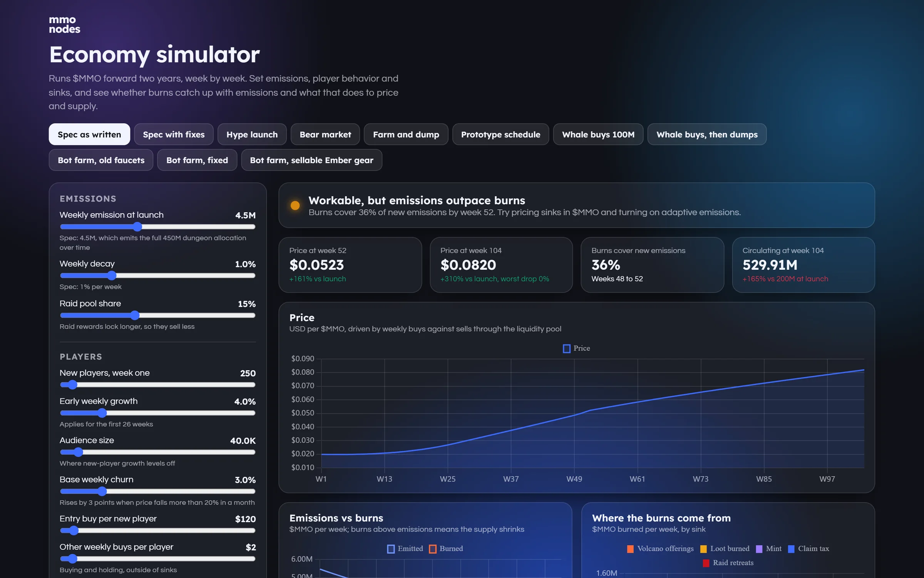Adjust Other weekly buys per player slider
Image resolution: width=924 pixels, height=578 pixels.
157,559
